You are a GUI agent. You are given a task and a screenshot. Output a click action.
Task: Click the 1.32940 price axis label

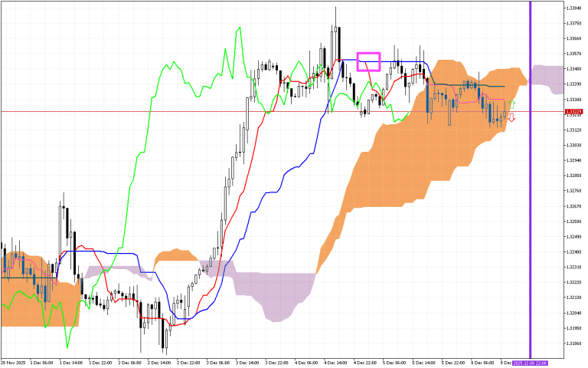573,160
